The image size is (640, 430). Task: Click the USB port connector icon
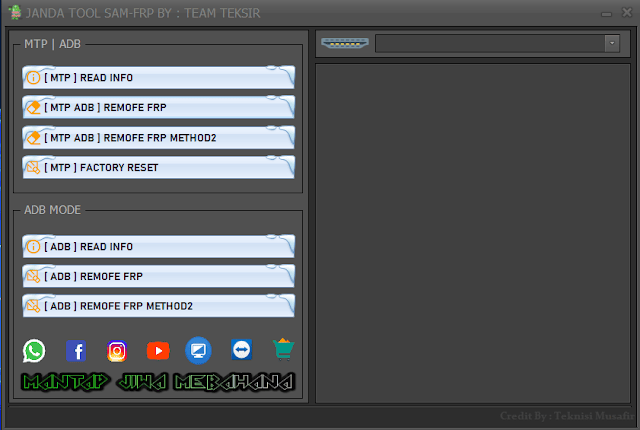pyautogui.click(x=345, y=43)
